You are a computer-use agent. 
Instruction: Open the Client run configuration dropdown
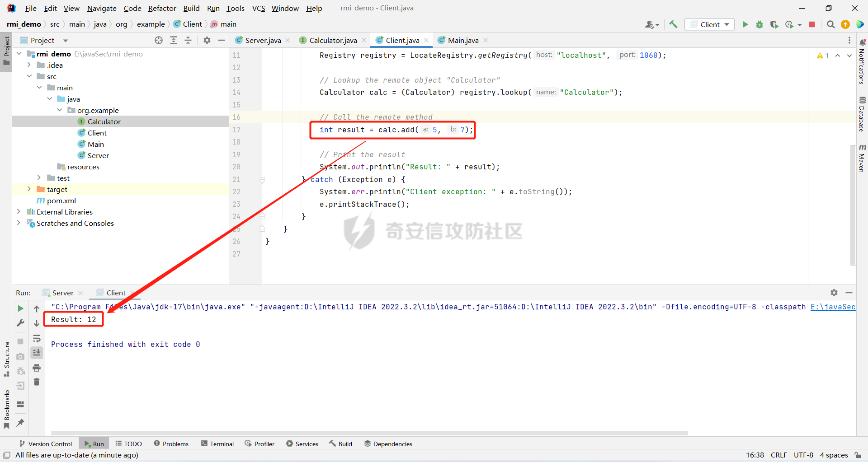click(x=709, y=24)
